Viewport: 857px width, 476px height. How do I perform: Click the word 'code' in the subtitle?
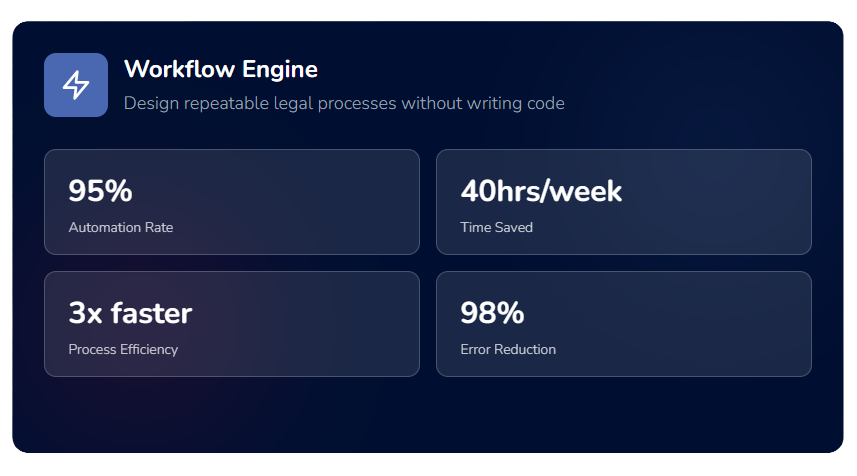pos(546,103)
